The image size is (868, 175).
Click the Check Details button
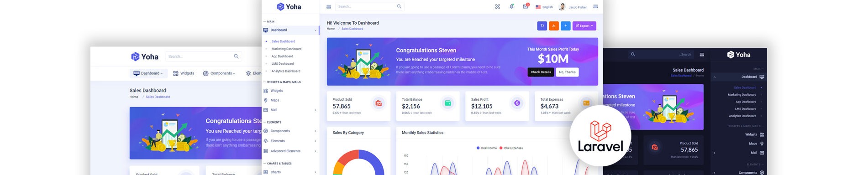coord(541,72)
